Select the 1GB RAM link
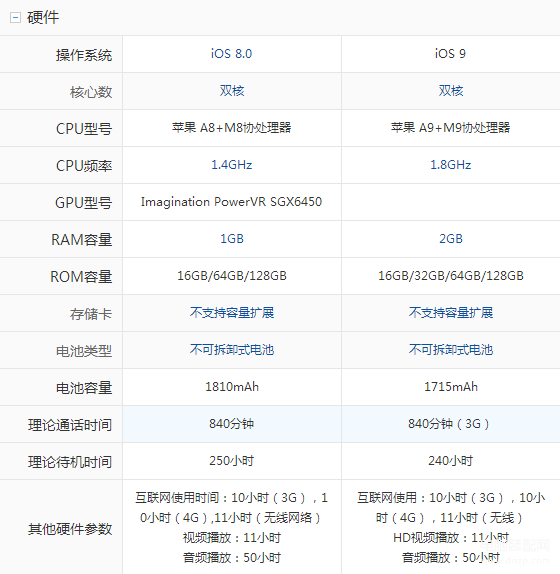This screenshot has width=560, height=574. click(232, 239)
